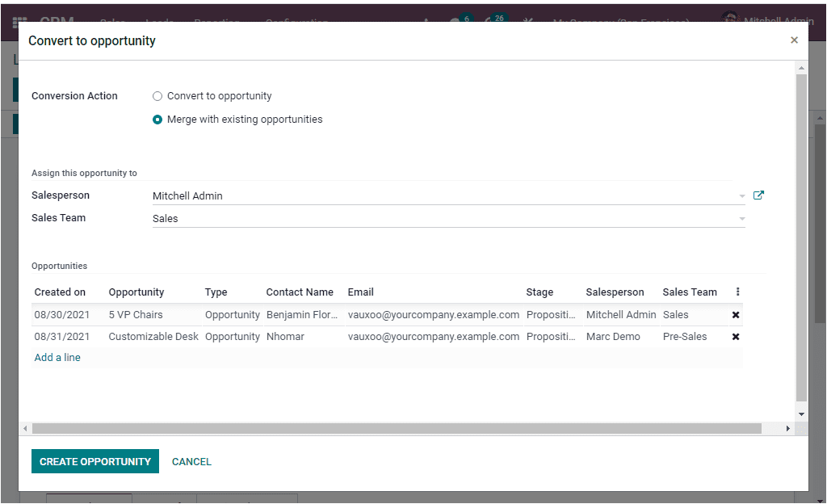Select Convert to opportunity radio

click(157, 95)
